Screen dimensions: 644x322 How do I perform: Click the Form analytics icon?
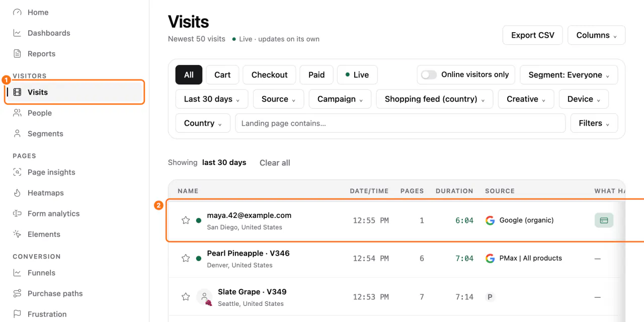pyautogui.click(x=17, y=213)
